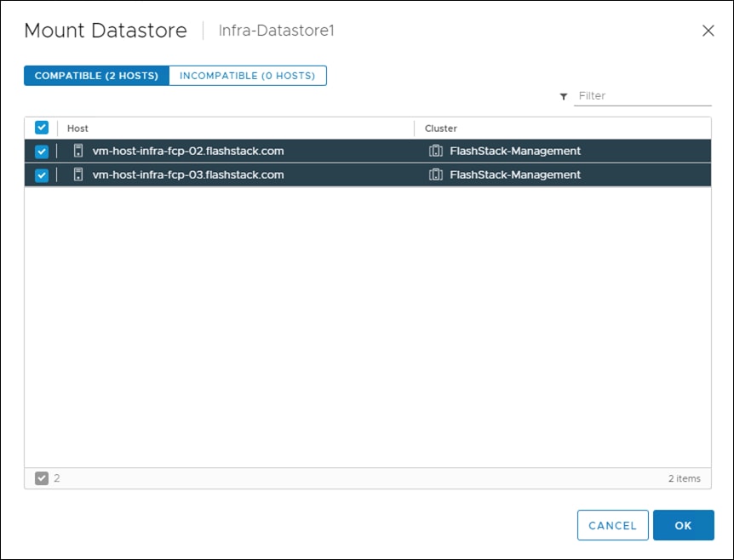Screen dimensions: 734x560
Task: Click the close X of the Mount Datastore dialog
Action: [708, 31]
